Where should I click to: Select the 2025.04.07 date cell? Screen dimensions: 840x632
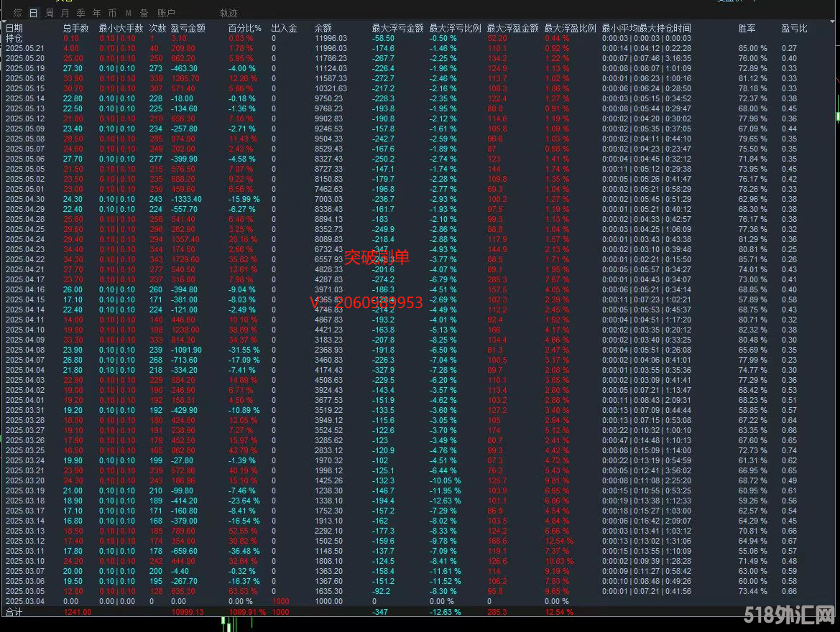click(x=25, y=360)
